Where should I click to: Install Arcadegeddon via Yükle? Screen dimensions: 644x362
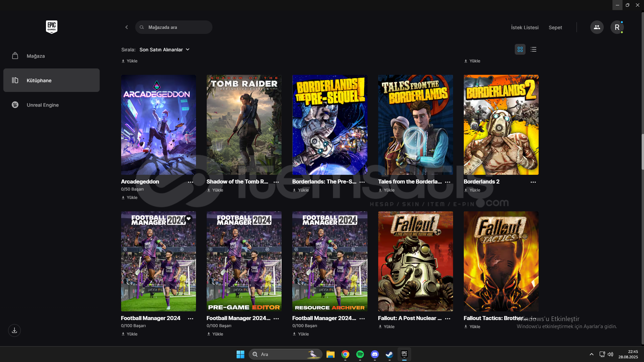[x=130, y=198]
